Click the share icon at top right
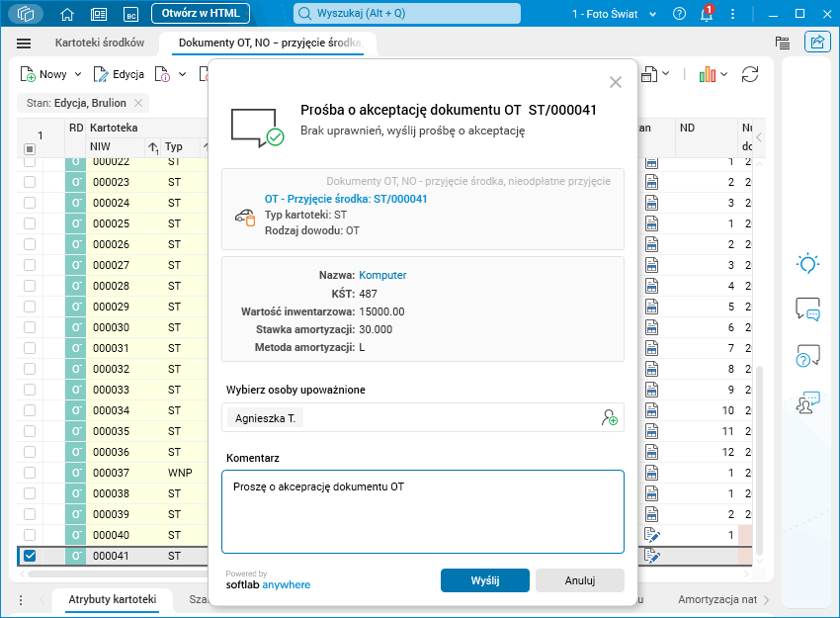The height and width of the screenshot is (618, 840). [817, 42]
